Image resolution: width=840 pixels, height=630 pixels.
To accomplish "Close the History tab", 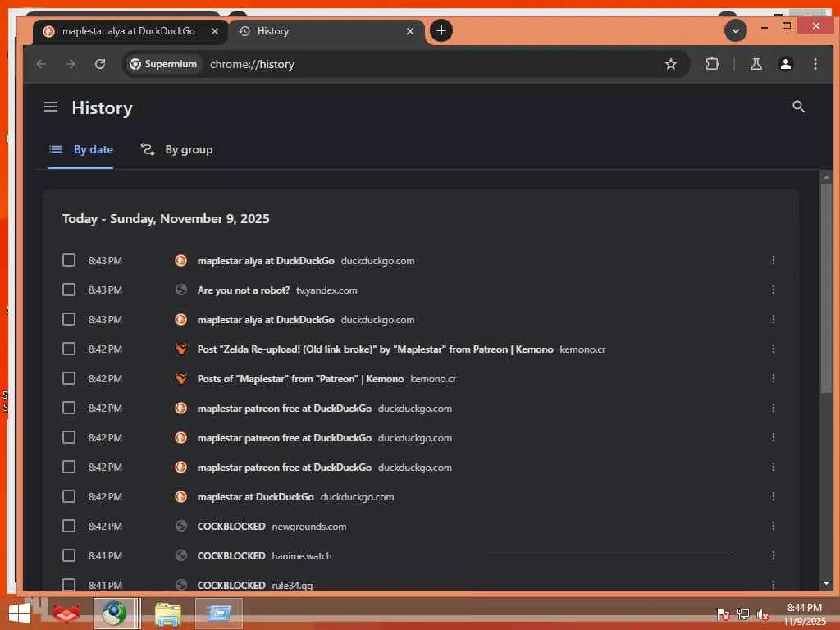I will pyautogui.click(x=410, y=31).
